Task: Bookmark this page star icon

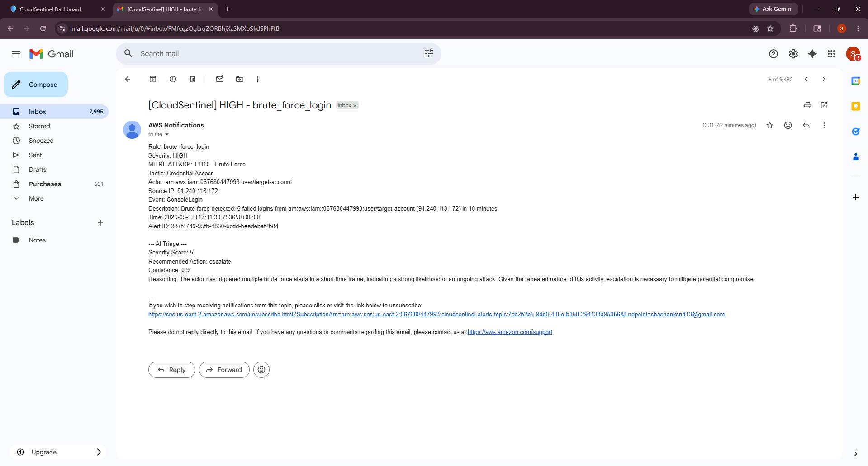Action: click(770, 28)
